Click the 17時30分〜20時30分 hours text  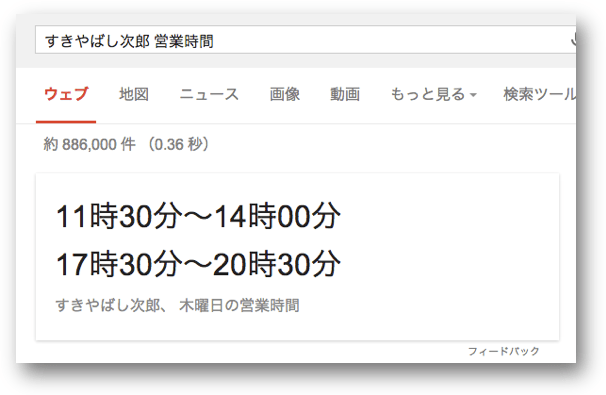[198, 264]
